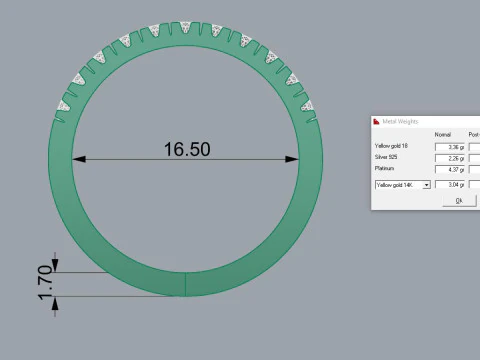Click the Yellow gold 14K 3.04 gr field
480x360 pixels.
450,184
